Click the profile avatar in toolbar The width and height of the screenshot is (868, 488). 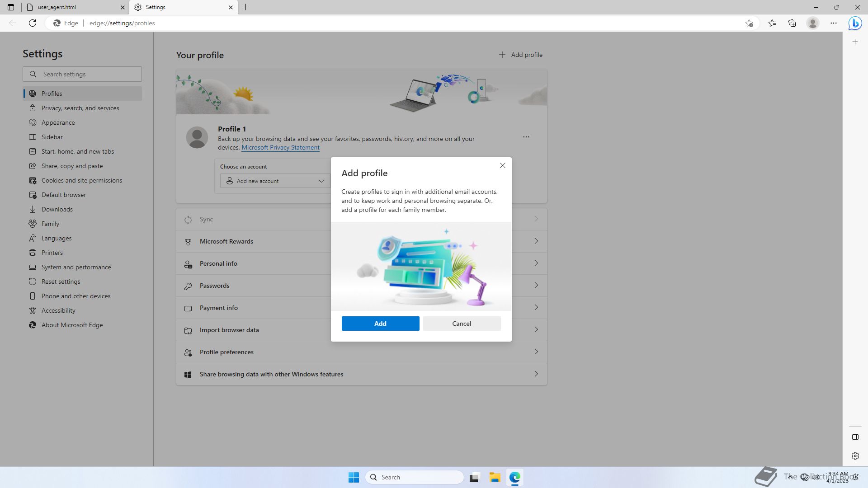[x=813, y=23]
